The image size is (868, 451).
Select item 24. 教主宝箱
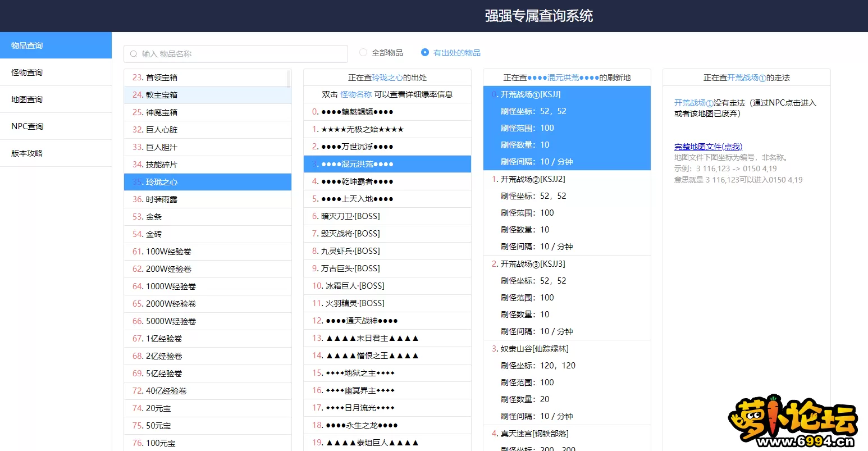tap(208, 95)
